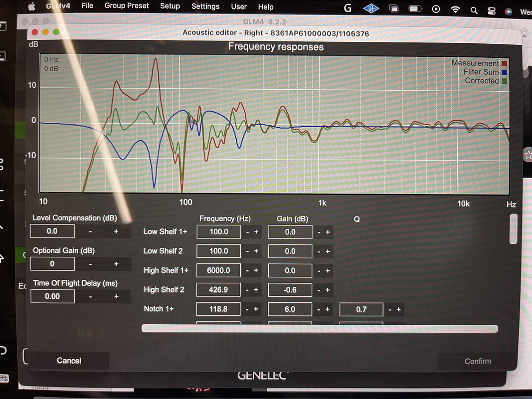The width and height of the screenshot is (532, 399).
Task: Click Notch 1+ Q field 0.7
Action: [x=361, y=309]
